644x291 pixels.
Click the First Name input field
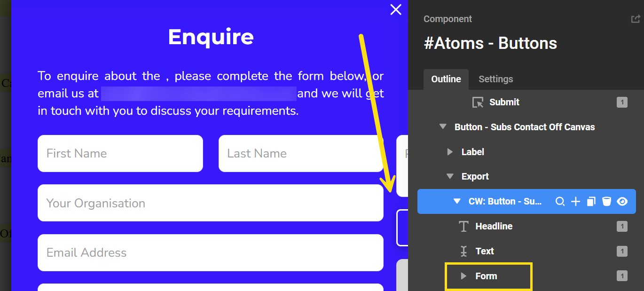120,153
